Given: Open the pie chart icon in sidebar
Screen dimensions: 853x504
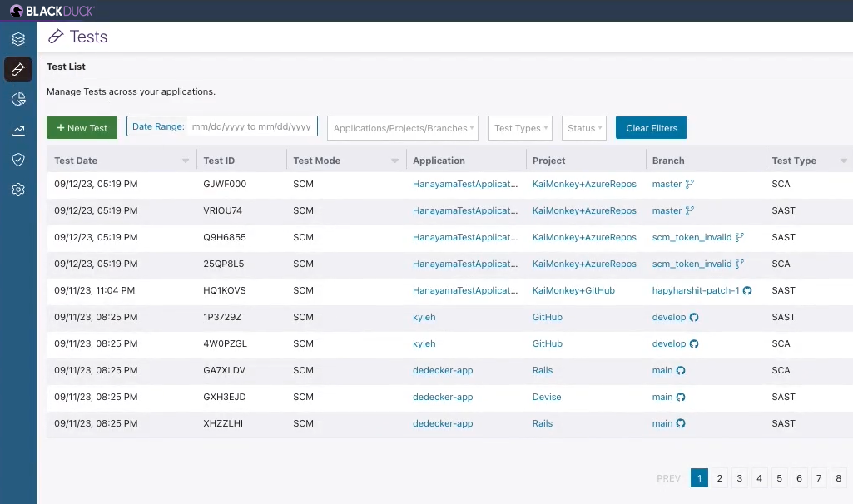Looking at the screenshot, I should tap(18, 100).
